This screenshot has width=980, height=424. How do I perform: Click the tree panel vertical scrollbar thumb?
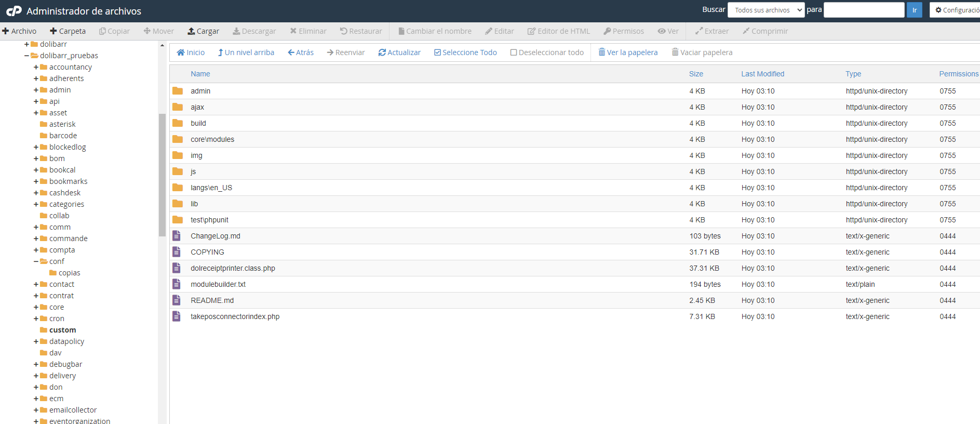(162, 175)
